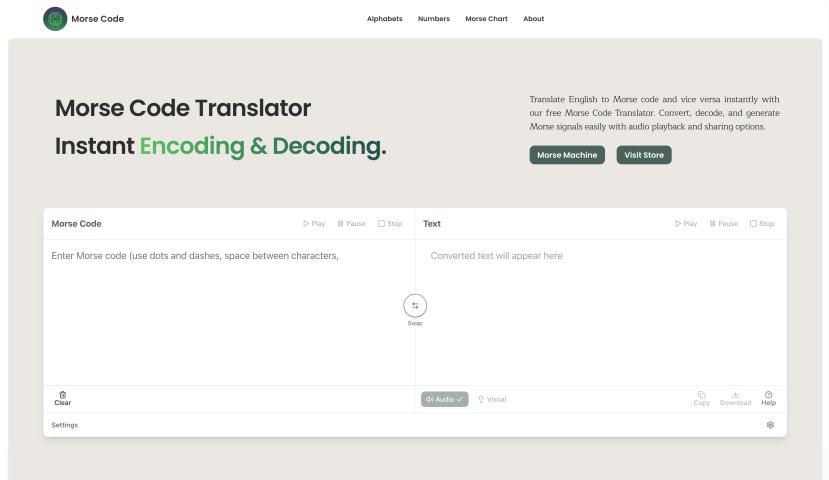Click the Morse Code logo icon
Screen dimensions: 829x480
55,19
